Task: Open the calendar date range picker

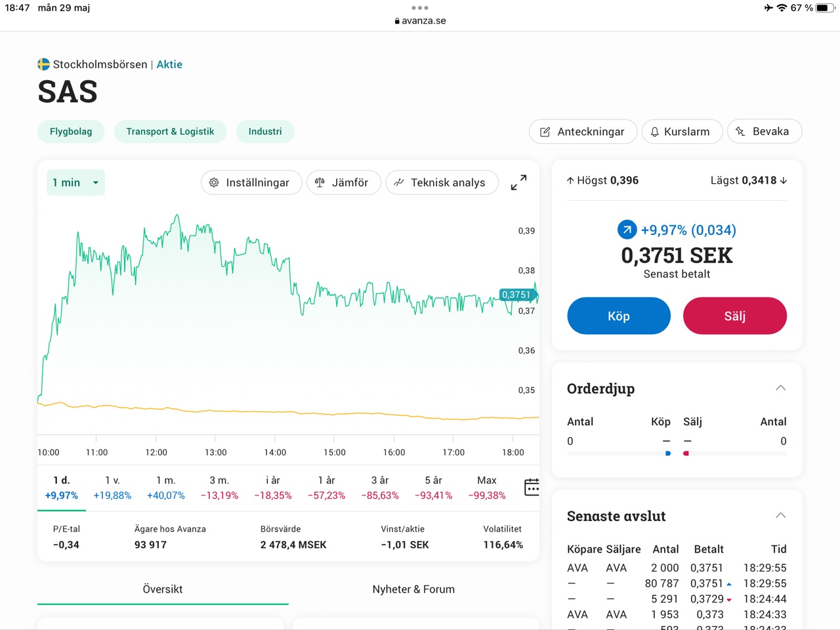Action: [532, 487]
